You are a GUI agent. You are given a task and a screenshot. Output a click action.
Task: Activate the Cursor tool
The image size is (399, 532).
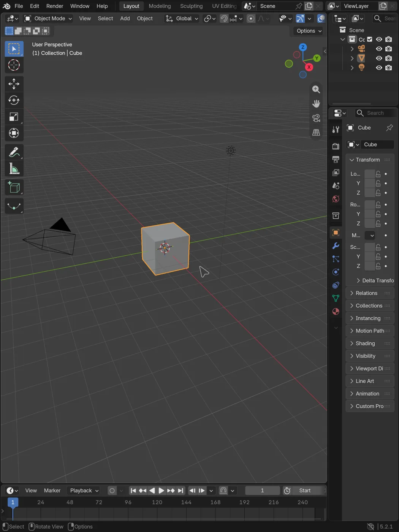point(14,65)
